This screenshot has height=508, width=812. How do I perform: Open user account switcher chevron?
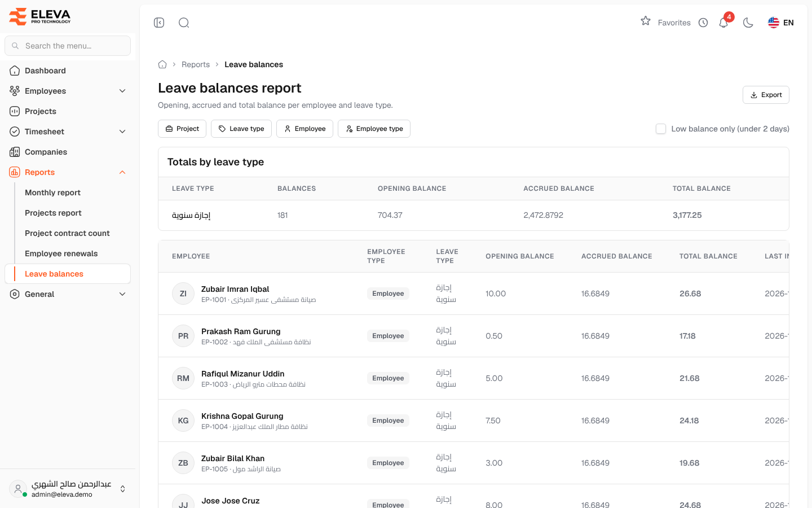tap(123, 489)
